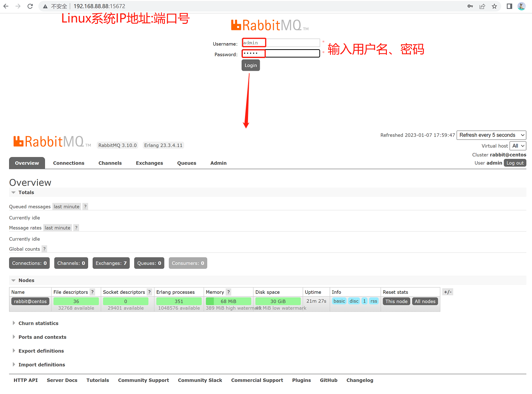Click the RabbitMQ logo on login form
Screen dimensions: 532x394
[x=270, y=25]
